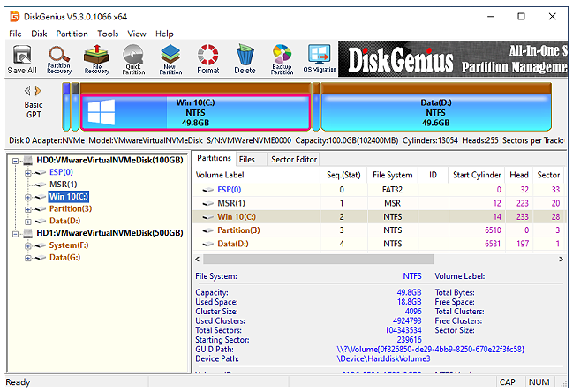Expand the ESP(0) tree node
573x392 pixels.
click(28, 173)
